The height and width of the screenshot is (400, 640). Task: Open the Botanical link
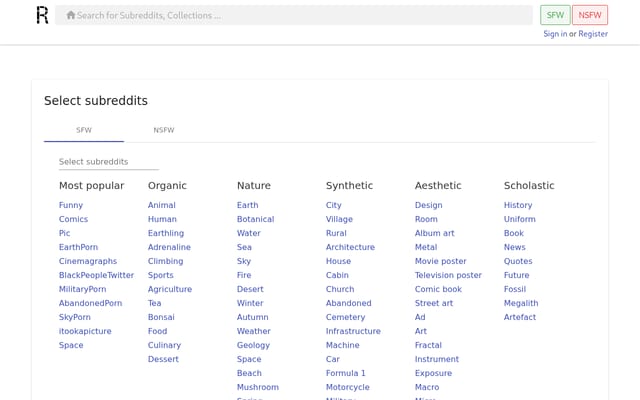pyautogui.click(x=256, y=219)
